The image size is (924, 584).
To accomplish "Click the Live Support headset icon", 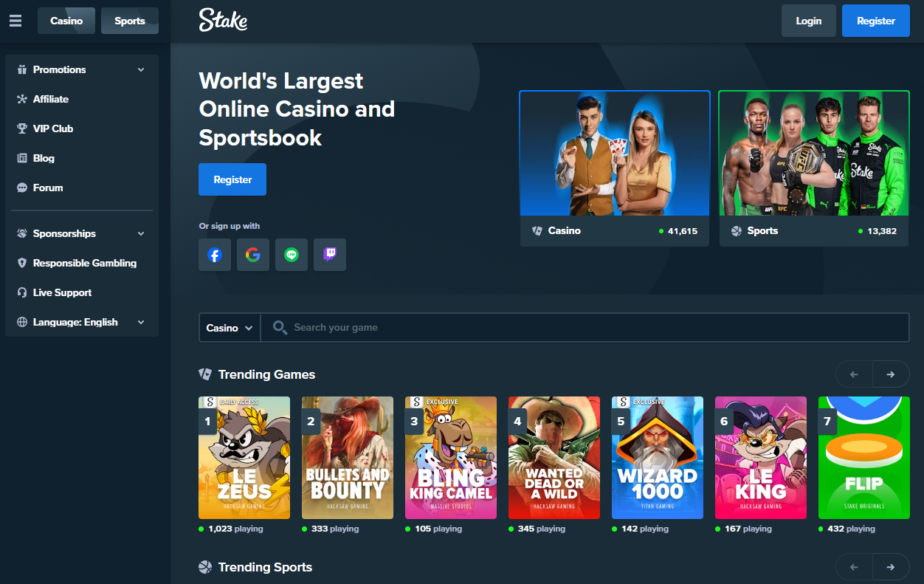I will [x=22, y=292].
